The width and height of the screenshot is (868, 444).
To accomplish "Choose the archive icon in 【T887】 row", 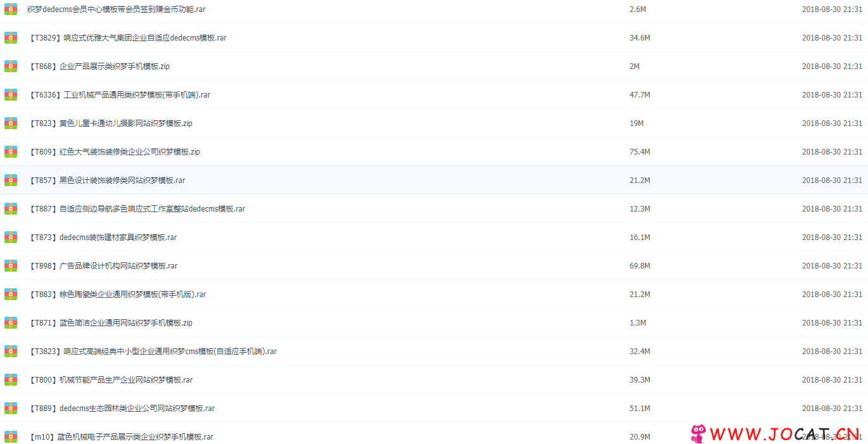I will coord(11,209).
